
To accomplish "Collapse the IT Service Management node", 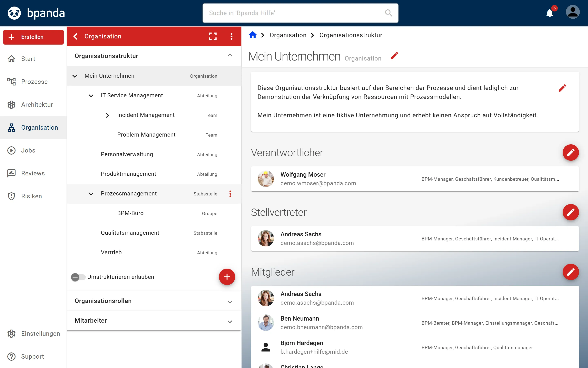I will tap(91, 96).
